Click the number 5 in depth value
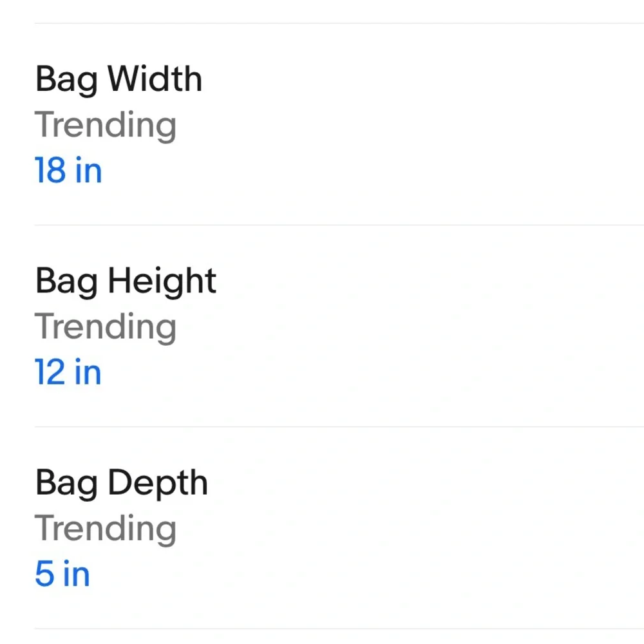644x644 pixels. (x=44, y=573)
